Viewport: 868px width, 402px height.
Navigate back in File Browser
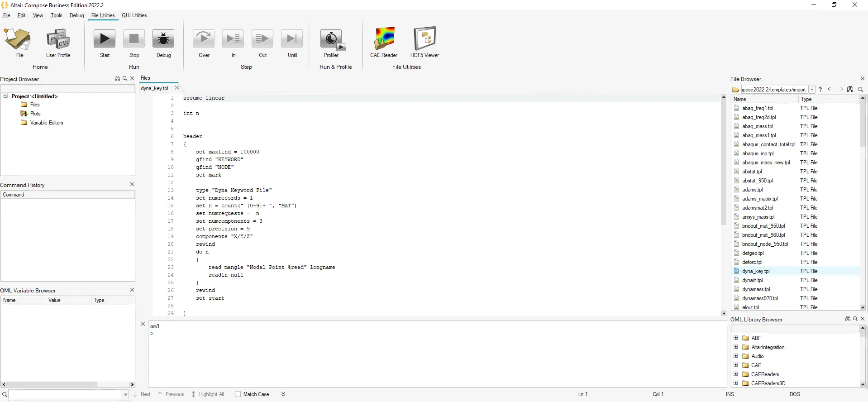830,89
